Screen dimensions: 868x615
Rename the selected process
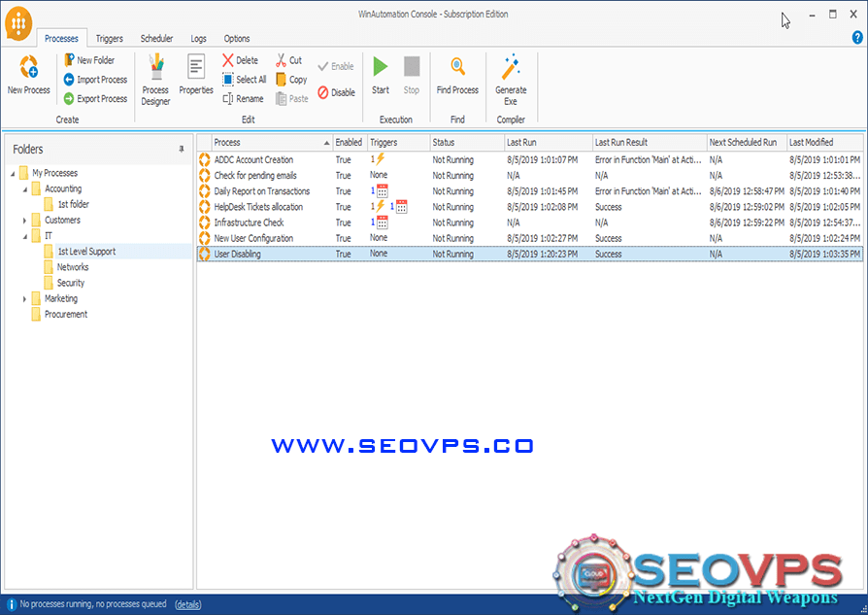pyautogui.click(x=243, y=99)
